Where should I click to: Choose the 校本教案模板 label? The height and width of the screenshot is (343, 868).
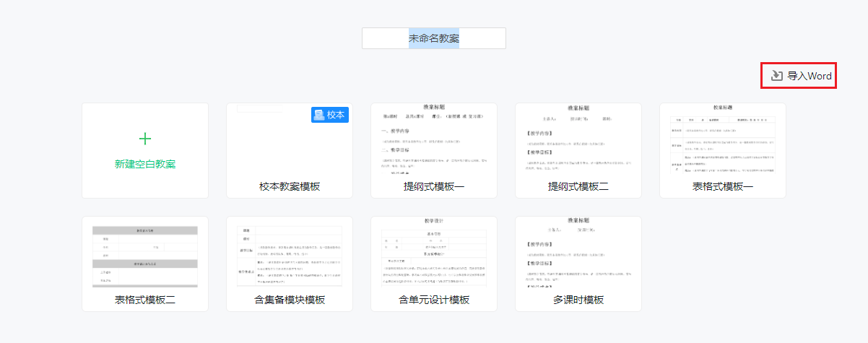290,186
